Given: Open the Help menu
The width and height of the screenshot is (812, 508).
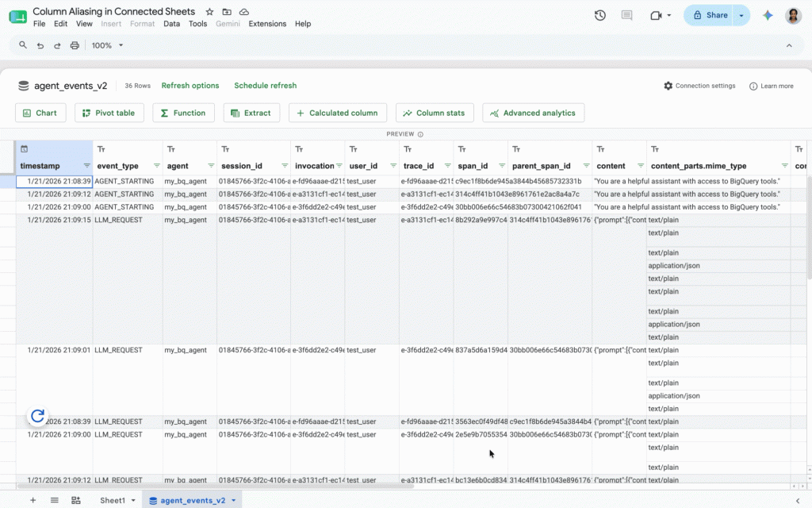Looking at the screenshot, I should tap(303, 24).
